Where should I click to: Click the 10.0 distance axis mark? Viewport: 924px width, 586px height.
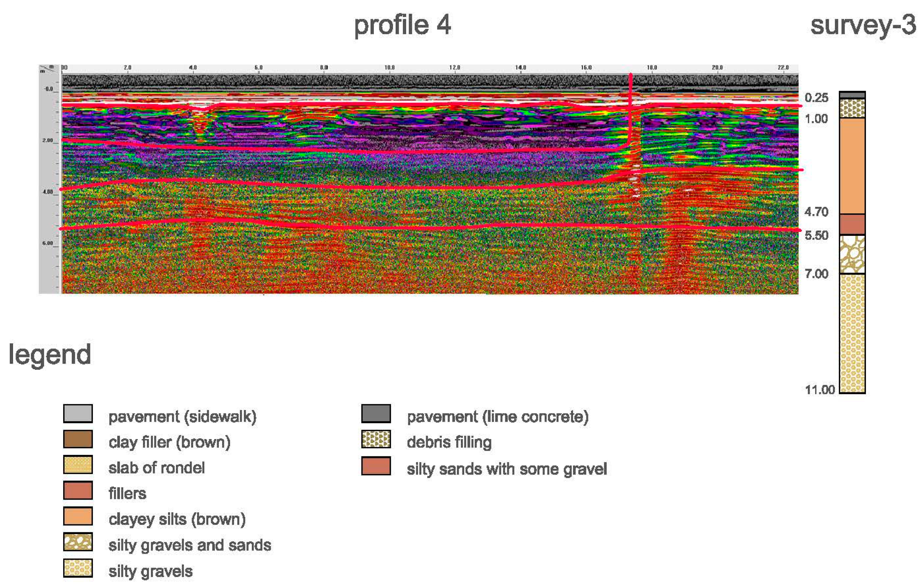pyautogui.click(x=389, y=67)
